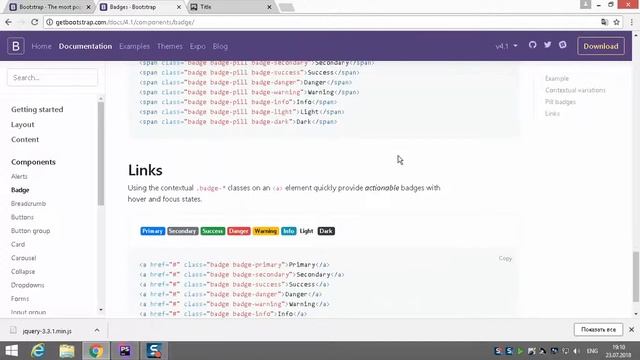Click the page vertical scrollbar thumb
The image size is (640, 360).
pos(636,277)
